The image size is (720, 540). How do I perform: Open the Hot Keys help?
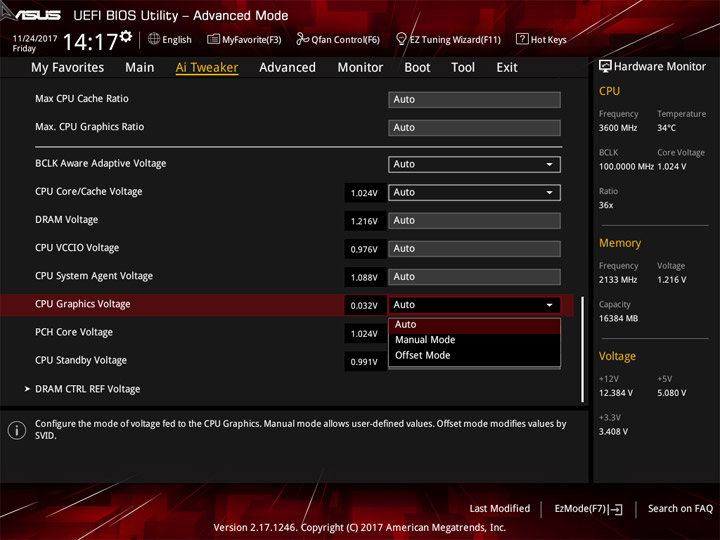pyautogui.click(x=541, y=39)
